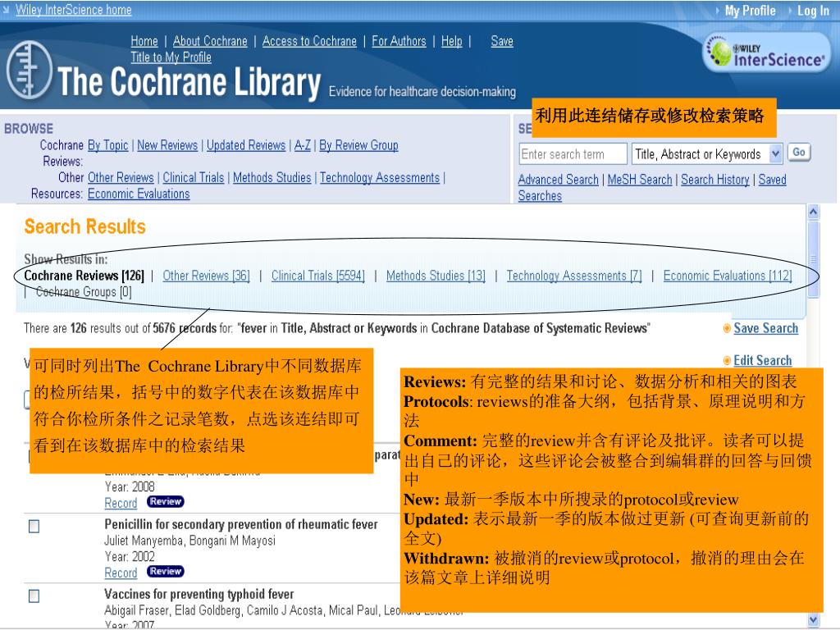Open Help link in header
Viewport: 840px width, 630px height.
pos(452,41)
